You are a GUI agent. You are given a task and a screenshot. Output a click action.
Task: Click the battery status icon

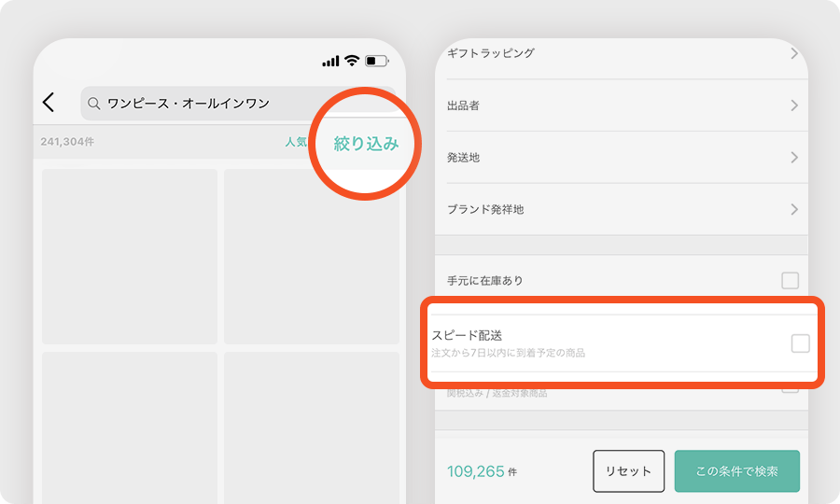coord(377,61)
